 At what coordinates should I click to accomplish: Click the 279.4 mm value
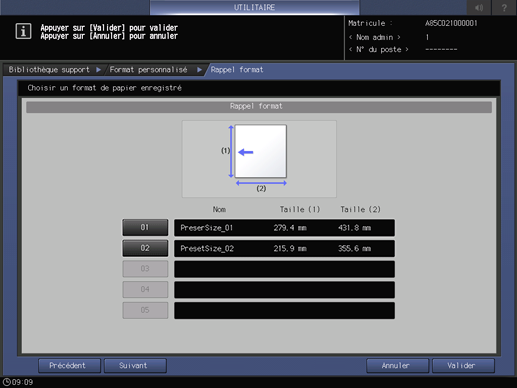pyautogui.click(x=290, y=228)
